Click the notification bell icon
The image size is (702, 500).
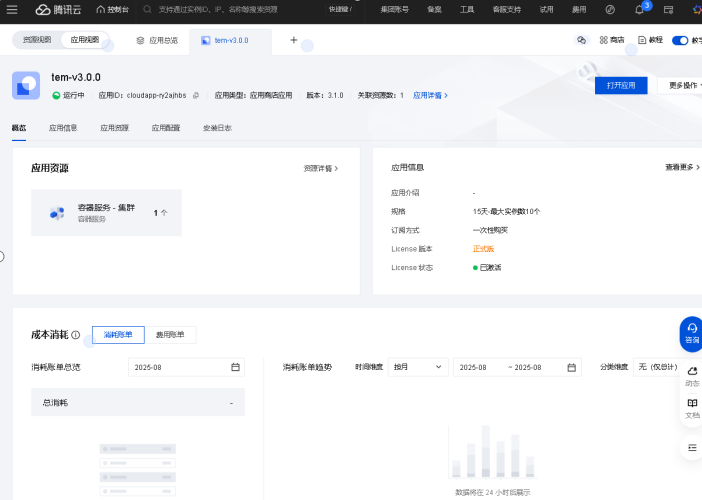[639, 9]
